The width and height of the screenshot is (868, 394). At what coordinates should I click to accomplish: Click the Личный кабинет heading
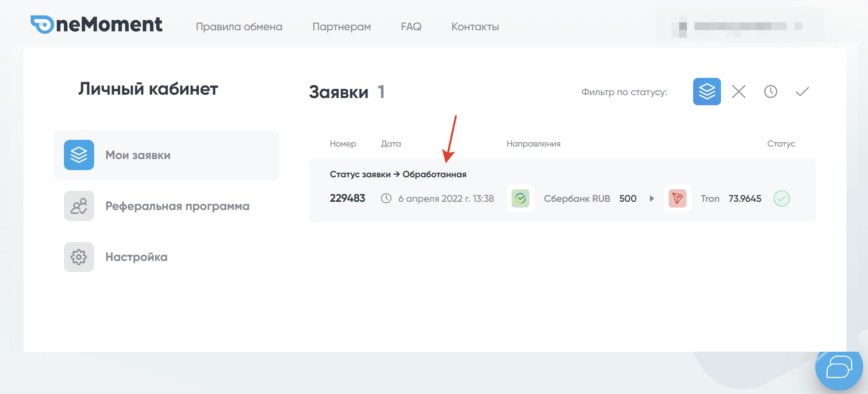(x=148, y=89)
